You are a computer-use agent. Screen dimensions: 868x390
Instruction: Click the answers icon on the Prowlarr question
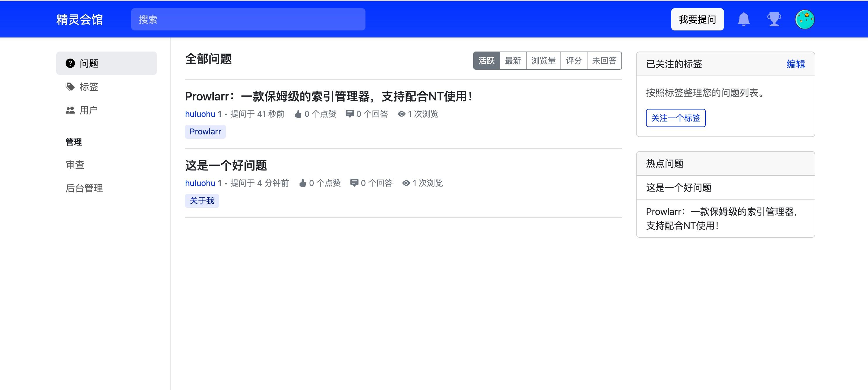pos(350,114)
